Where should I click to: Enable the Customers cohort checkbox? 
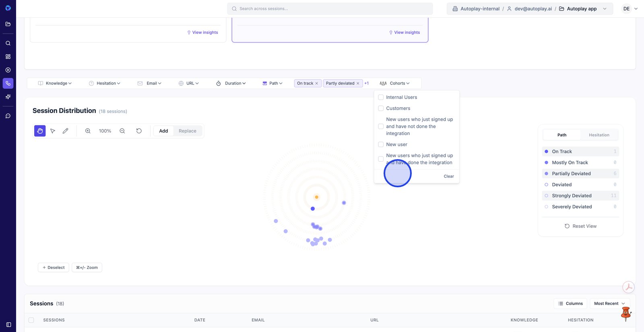[381, 109]
